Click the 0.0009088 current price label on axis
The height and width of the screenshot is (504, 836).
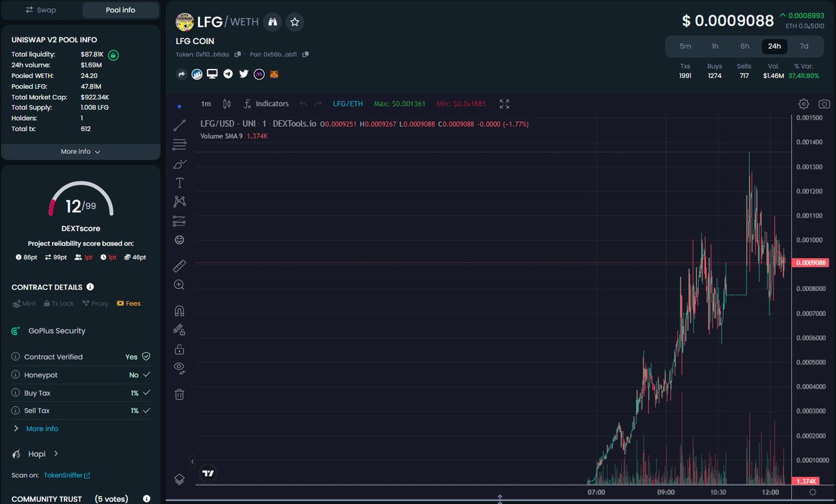(x=811, y=262)
